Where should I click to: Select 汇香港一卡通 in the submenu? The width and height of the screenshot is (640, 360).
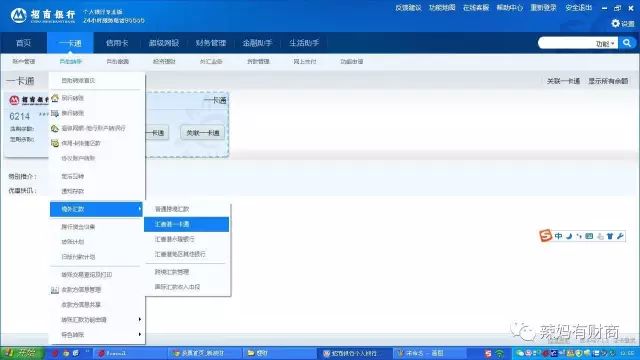click(x=187, y=224)
